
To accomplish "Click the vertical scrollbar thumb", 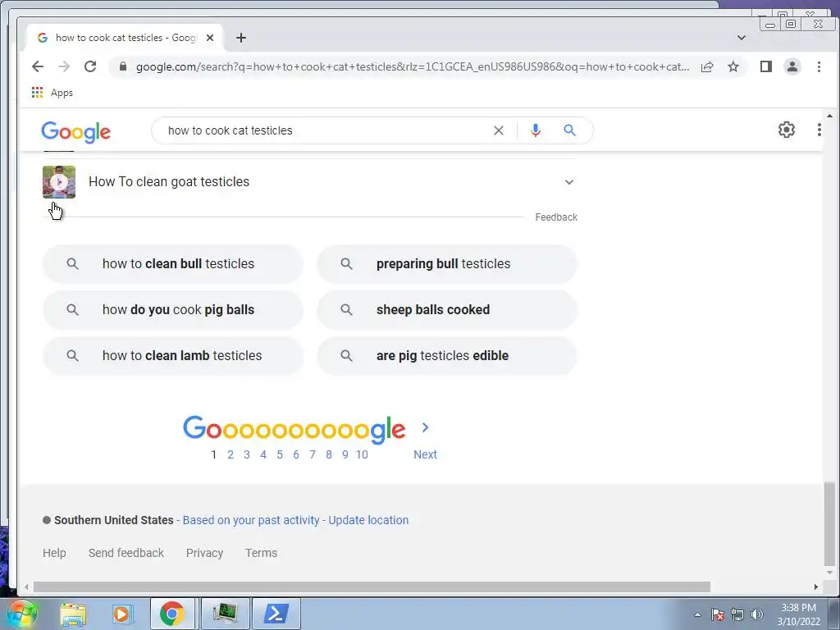I will (829, 524).
